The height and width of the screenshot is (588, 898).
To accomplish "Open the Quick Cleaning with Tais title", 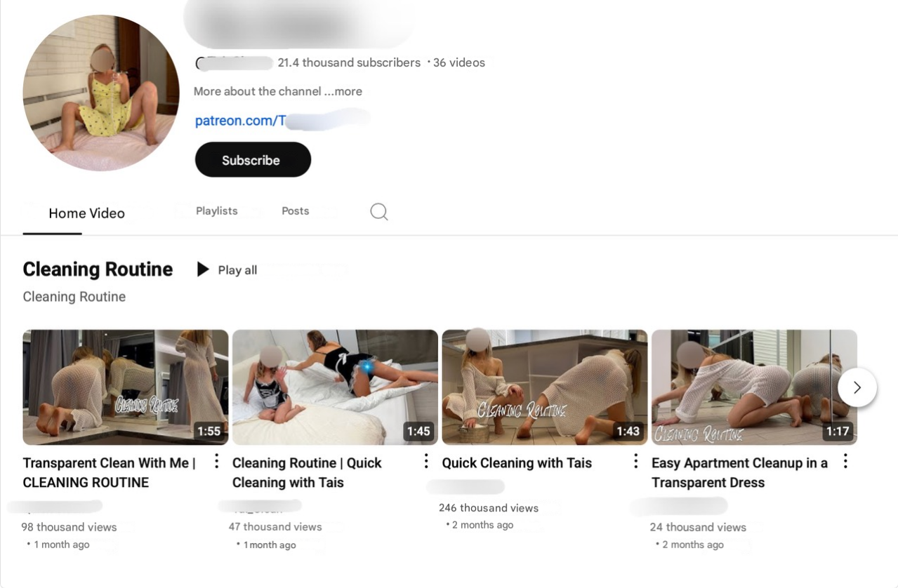I will click(516, 463).
